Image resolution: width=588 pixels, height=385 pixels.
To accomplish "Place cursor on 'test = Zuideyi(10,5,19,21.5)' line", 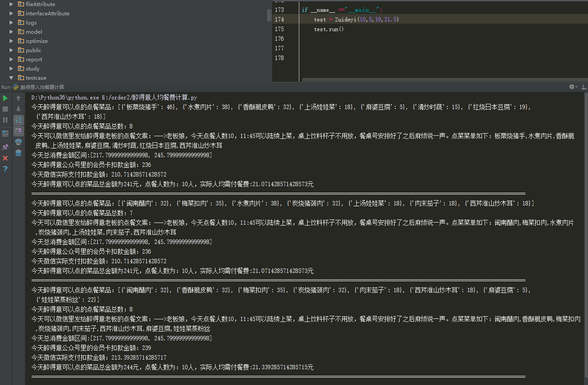I will click(x=357, y=19).
